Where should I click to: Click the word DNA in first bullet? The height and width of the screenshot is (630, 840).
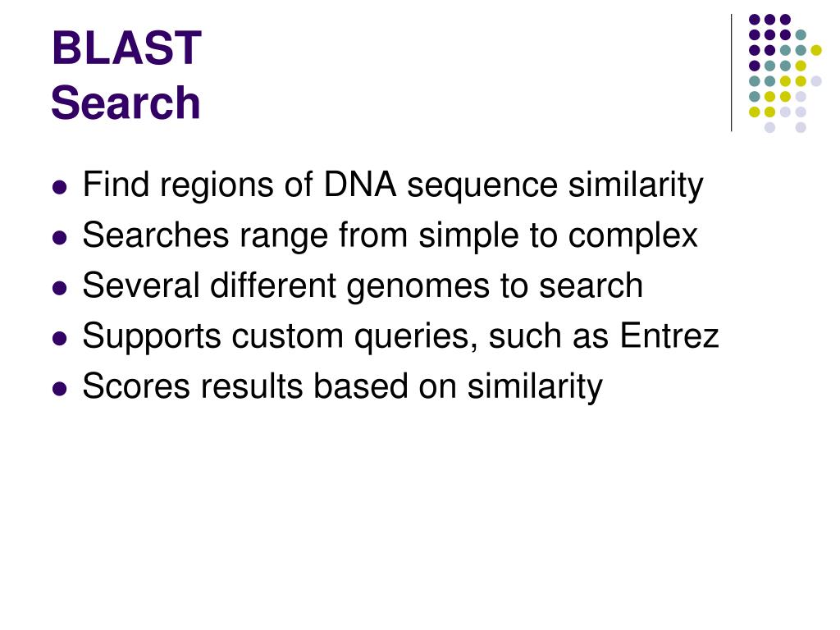click(x=360, y=185)
